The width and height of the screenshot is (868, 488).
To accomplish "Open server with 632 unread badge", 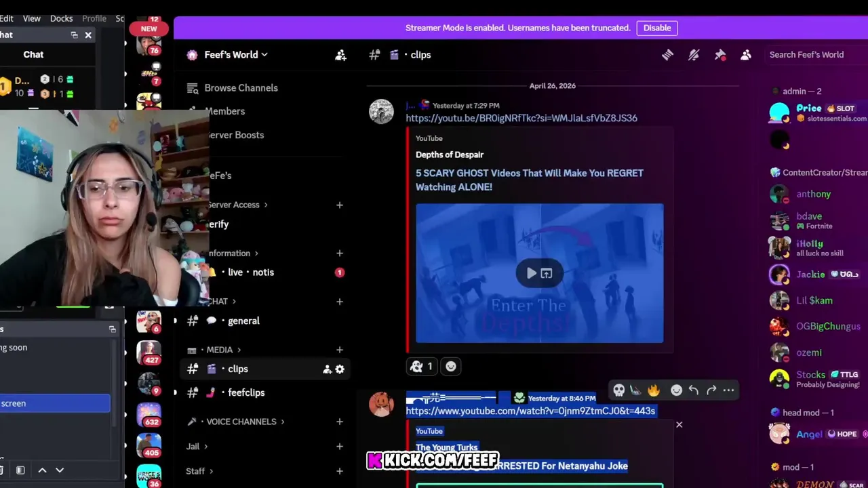I will tap(149, 415).
